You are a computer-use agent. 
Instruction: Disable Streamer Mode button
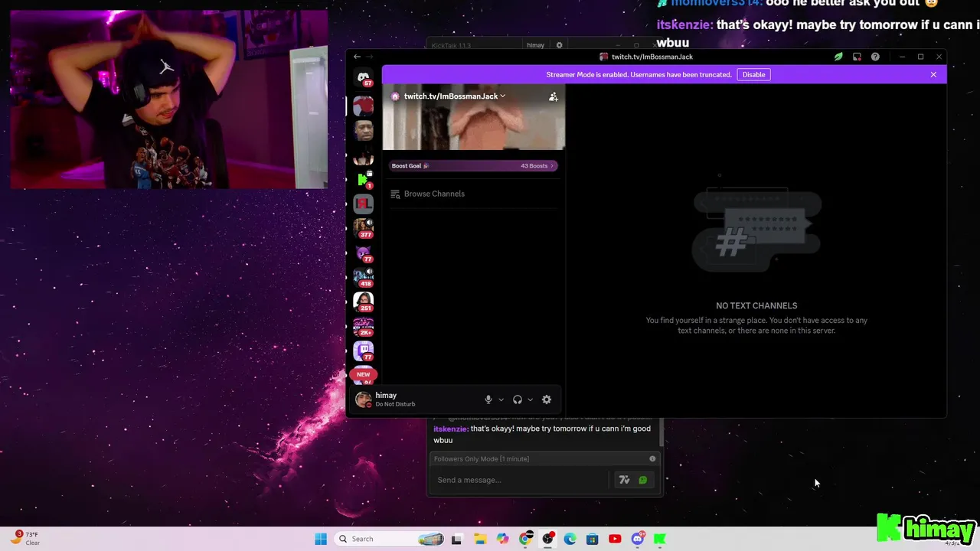pyautogui.click(x=753, y=74)
